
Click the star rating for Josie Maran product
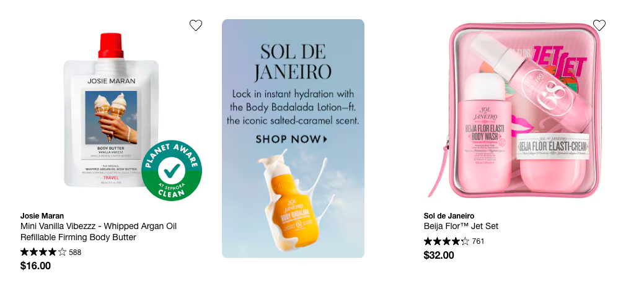pyautogui.click(x=43, y=252)
